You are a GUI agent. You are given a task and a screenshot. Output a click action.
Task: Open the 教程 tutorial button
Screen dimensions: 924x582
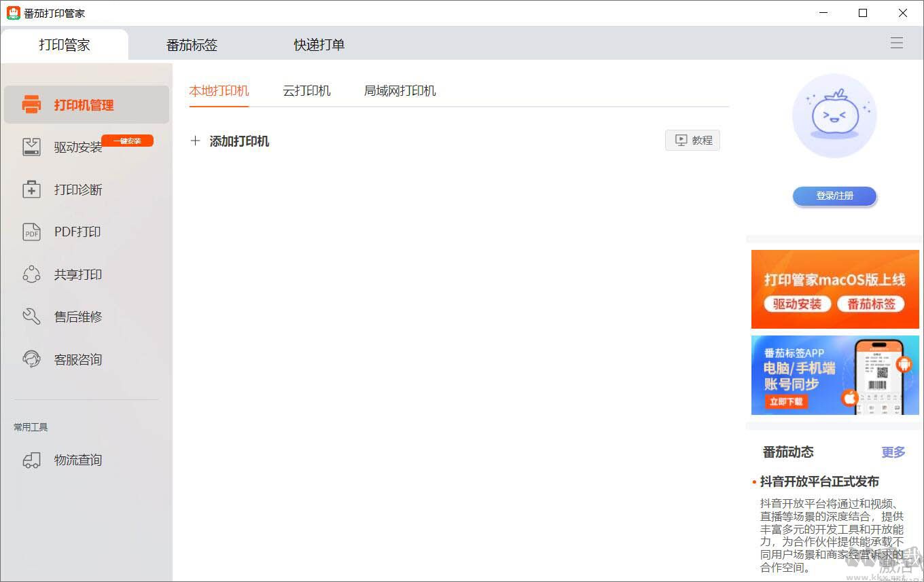click(x=692, y=141)
